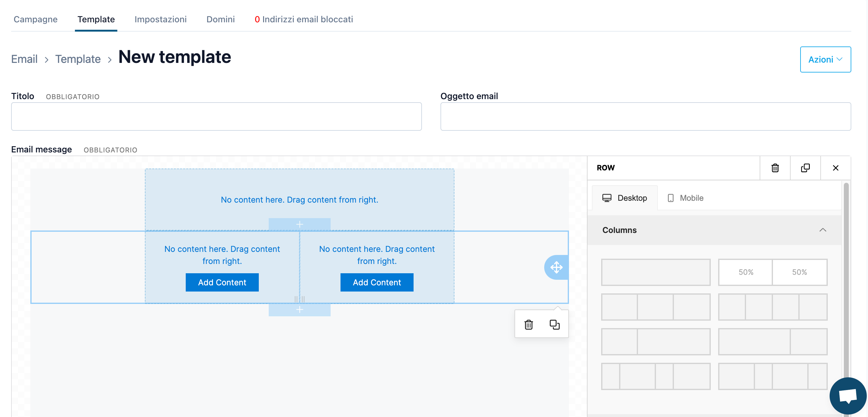Select the Template tab
The height and width of the screenshot is (417, 868).
(x=96, y=19)
